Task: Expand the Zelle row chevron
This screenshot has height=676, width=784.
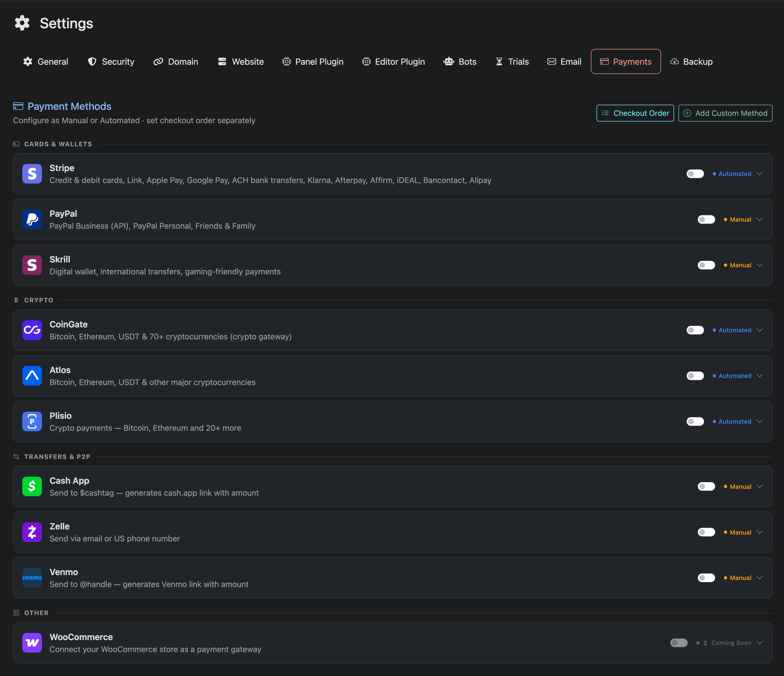Action: point(760,532)
